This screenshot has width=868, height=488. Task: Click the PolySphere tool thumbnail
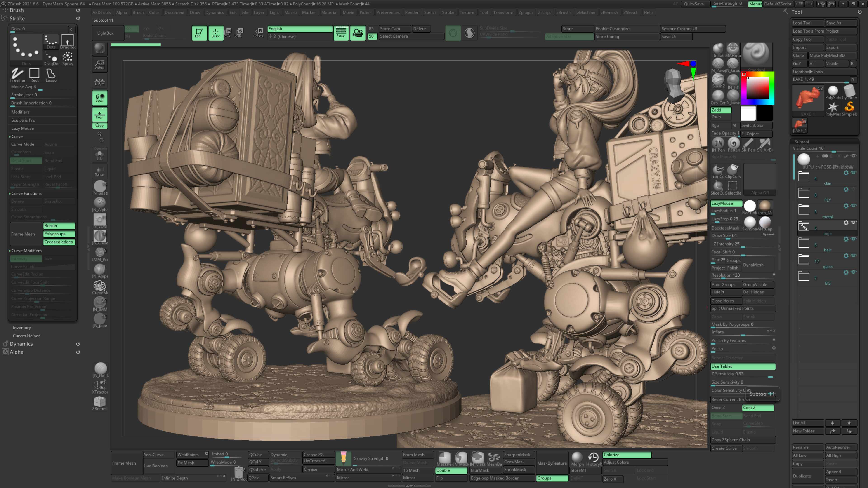833,92
